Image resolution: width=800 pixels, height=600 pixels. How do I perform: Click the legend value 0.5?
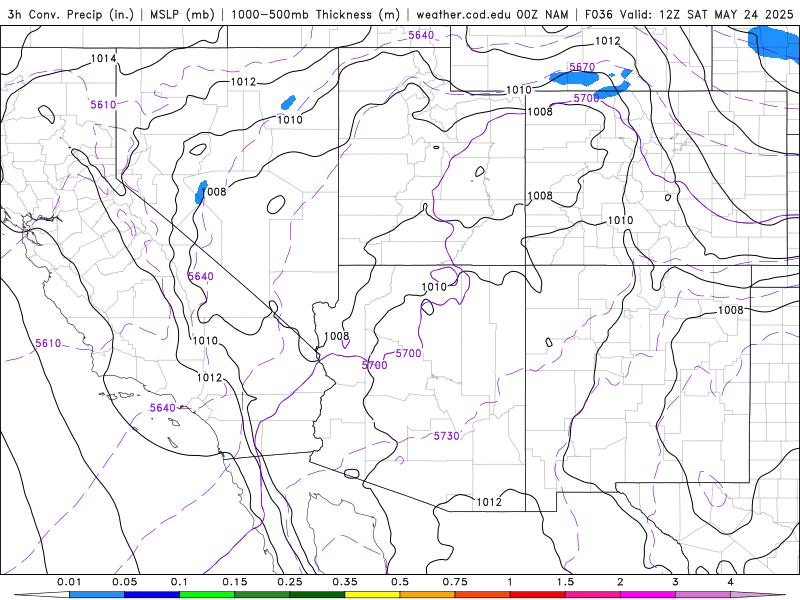tap(400, 582)
